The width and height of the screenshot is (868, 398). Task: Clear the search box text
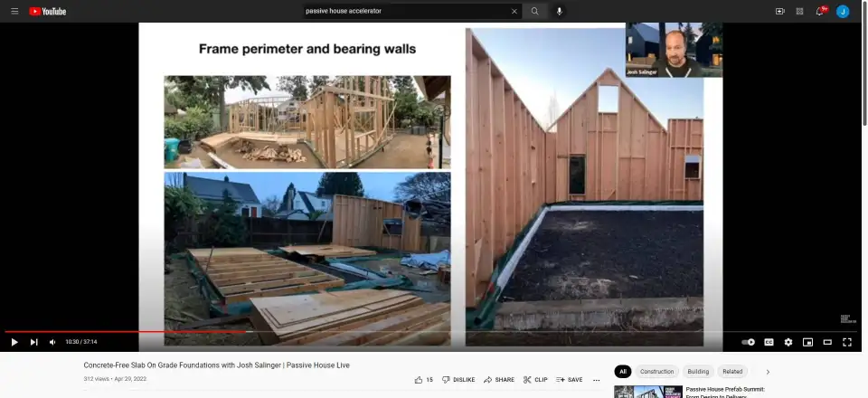coord(514,11)
